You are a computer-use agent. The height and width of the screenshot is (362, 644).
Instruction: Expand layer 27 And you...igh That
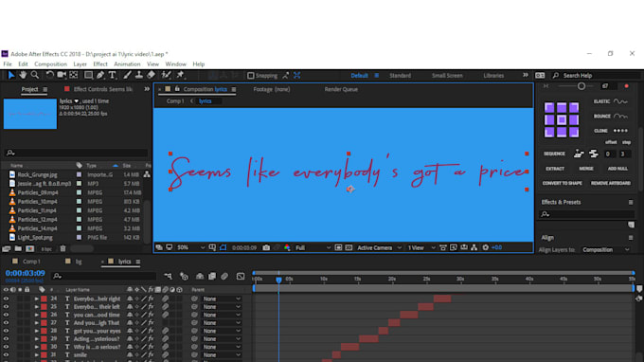pyautogui.click(x=37, y=323)
